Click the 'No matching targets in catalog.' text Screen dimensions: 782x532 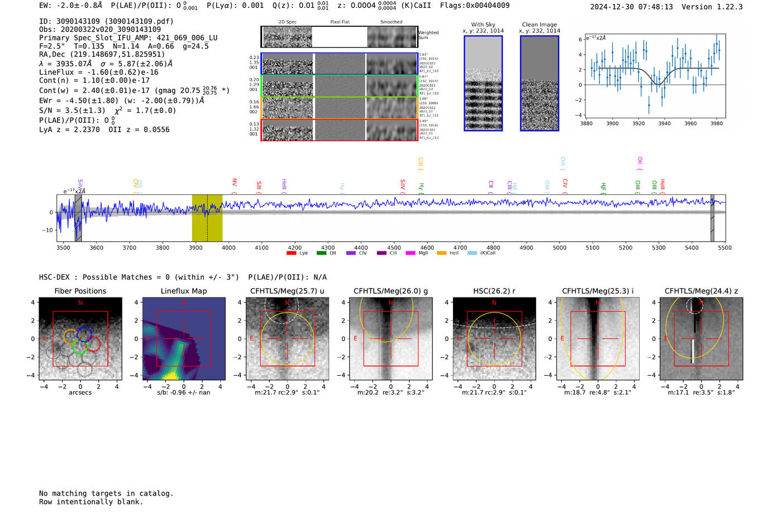(x=106, y=493)
